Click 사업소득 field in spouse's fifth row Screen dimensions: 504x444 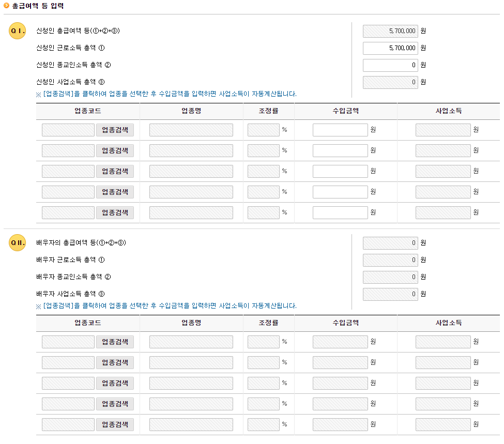coord(443,424)
